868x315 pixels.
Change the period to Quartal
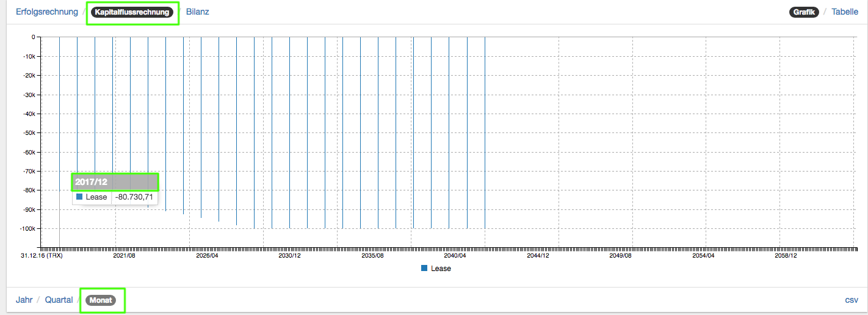(59, 300)
